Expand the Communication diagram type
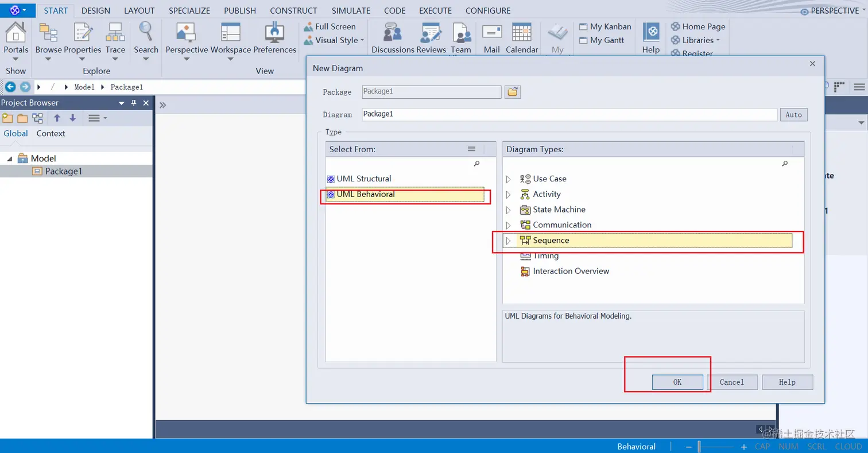Screen dimensions: 868x453 [508, 225]
